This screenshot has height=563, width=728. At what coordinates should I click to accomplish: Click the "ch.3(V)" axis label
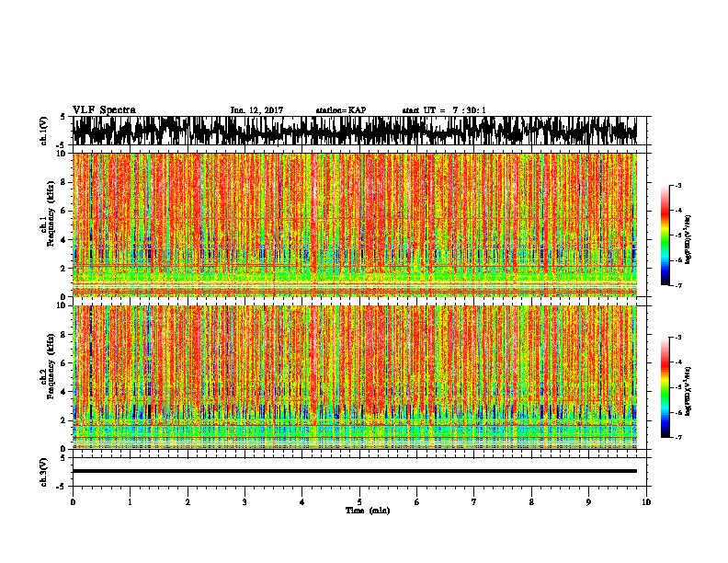tap(44, 472)
